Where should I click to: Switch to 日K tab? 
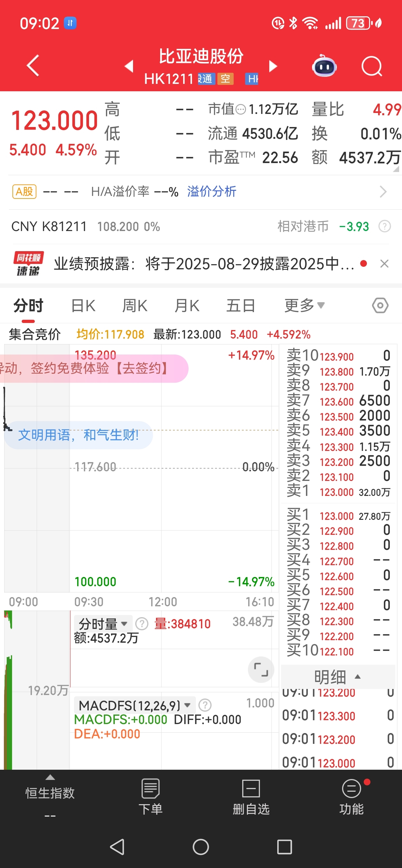tap(83, 306)
